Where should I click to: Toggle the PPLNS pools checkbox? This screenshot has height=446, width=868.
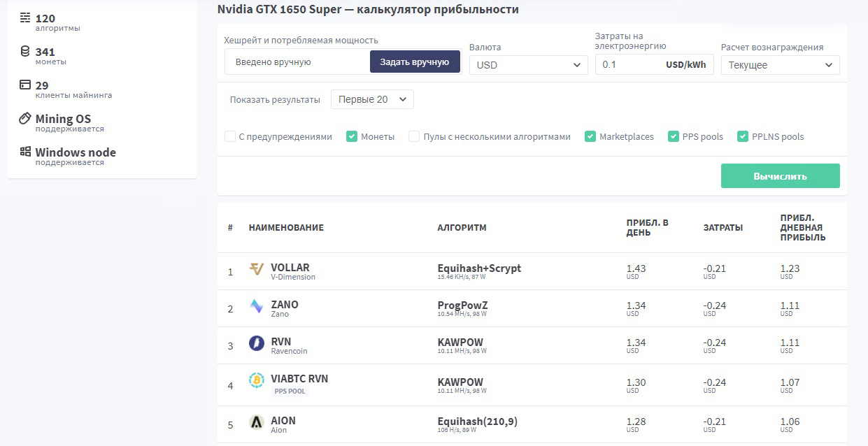pos(743,136)
